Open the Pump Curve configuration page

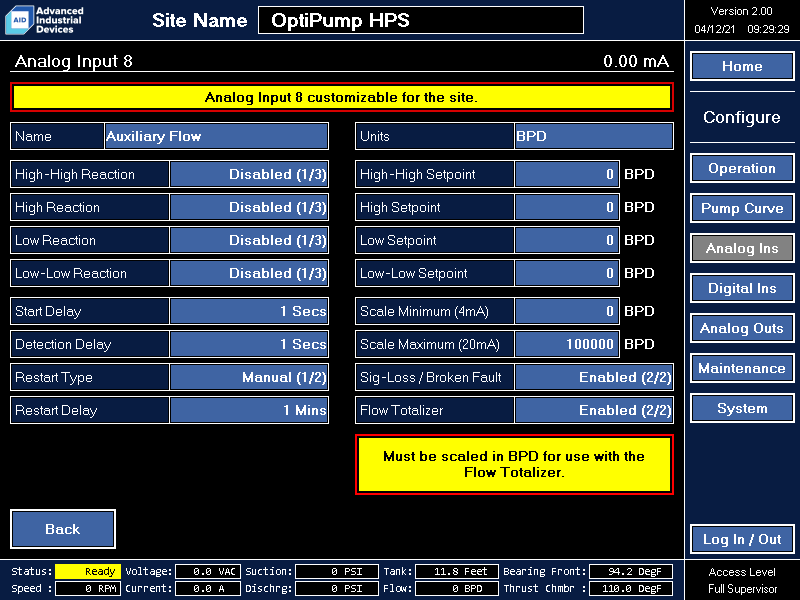(x=742, y=208)
